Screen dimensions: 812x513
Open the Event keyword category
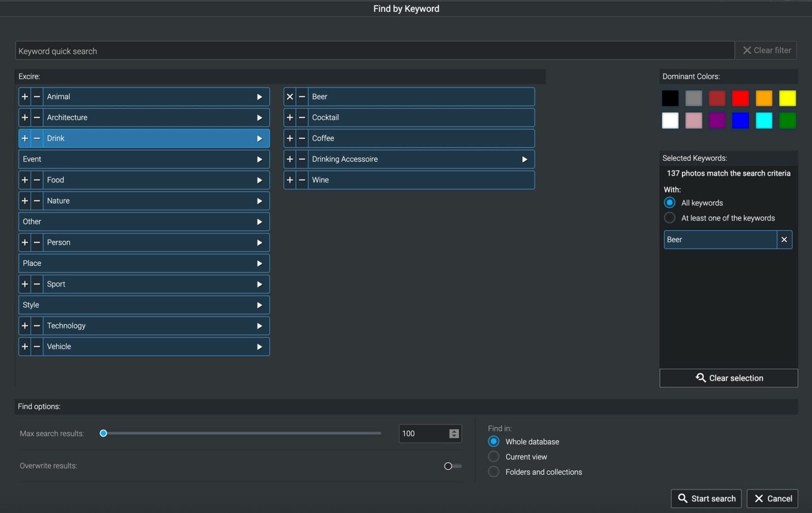[x=144, y=160]
